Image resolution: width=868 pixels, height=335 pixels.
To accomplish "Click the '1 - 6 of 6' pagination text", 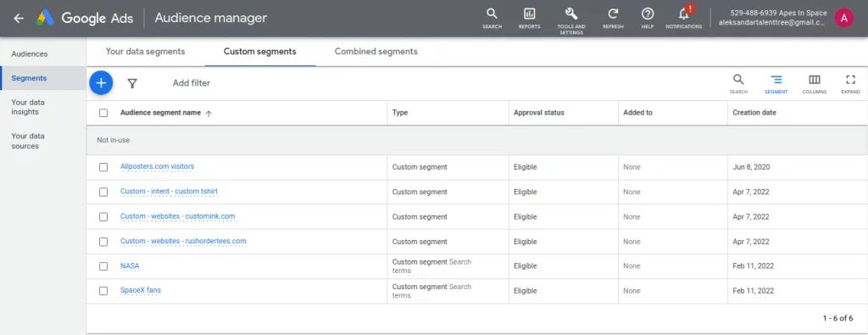I will click(837, 318).
